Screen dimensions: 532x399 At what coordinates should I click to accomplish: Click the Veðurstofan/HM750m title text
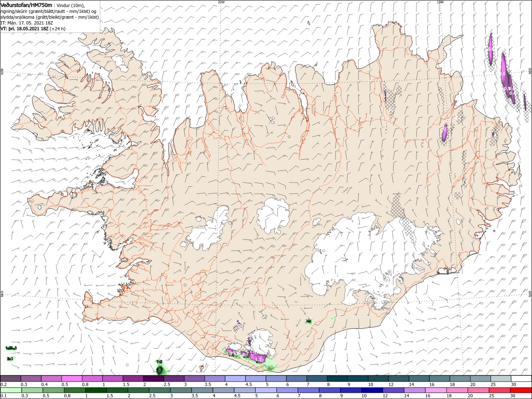26,5
